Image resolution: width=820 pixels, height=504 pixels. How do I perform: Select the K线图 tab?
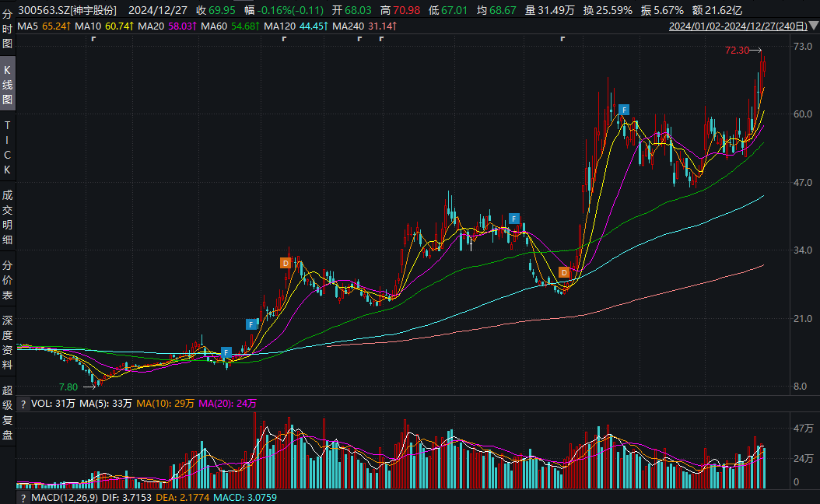click(x=7, y=84)
